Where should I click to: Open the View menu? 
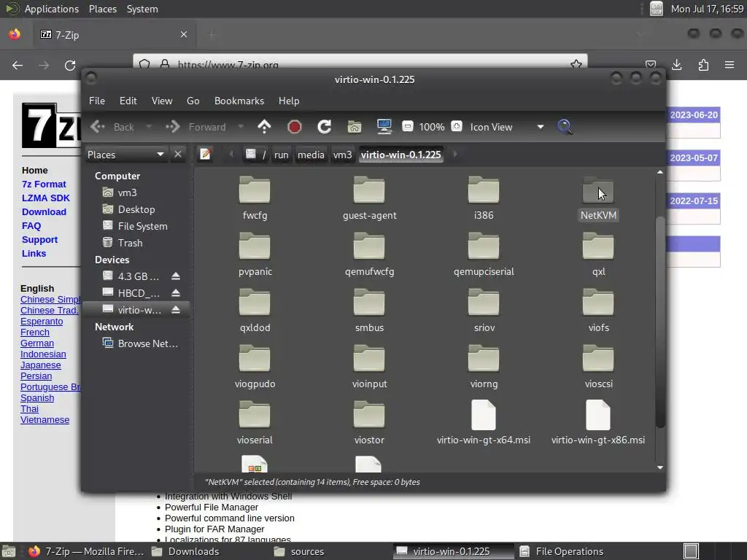[x=162, y=101]
